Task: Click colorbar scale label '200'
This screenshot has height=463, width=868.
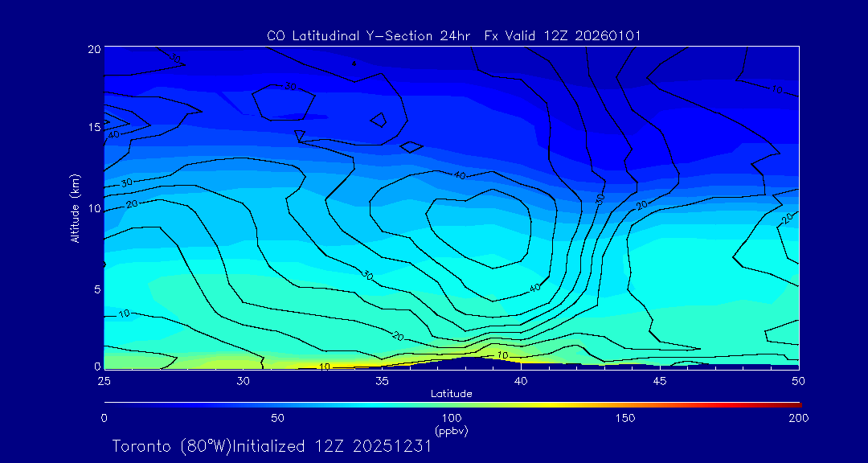Action: click(800, 418)
